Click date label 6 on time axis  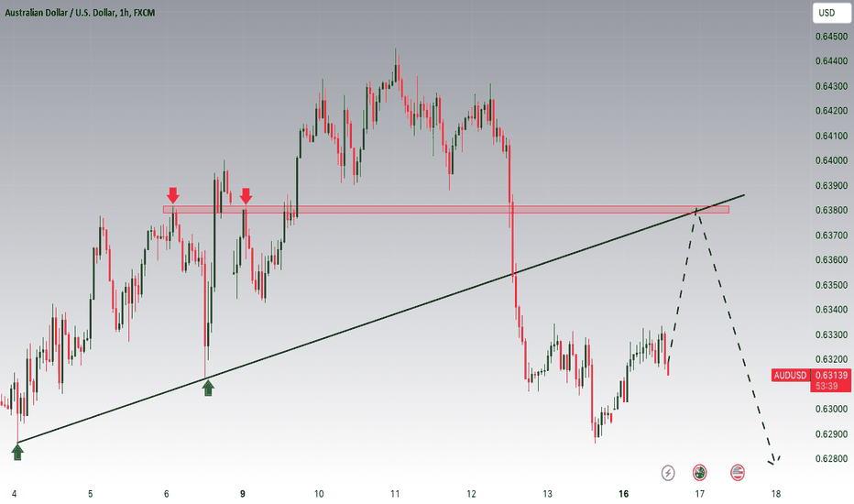coord(167,494)
